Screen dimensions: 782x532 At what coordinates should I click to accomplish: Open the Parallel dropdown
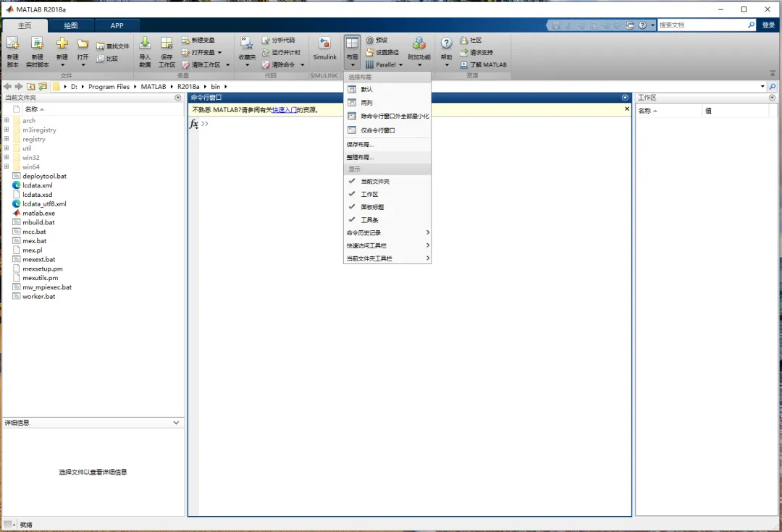[400, 65]
